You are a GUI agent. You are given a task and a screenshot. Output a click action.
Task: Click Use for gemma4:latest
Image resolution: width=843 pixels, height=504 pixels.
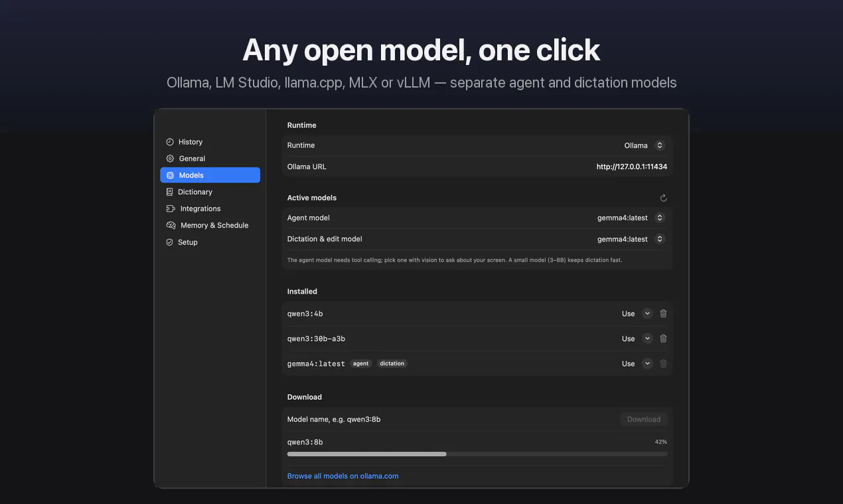628,363
